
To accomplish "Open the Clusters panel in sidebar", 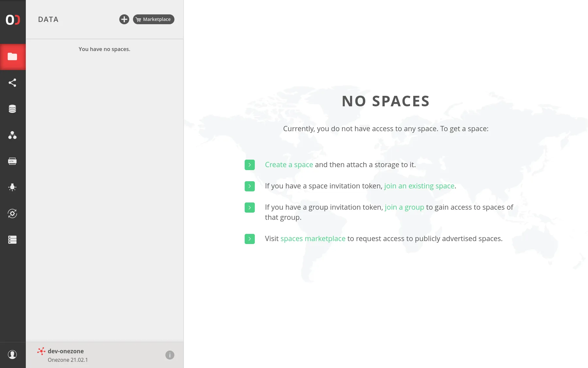I will (13, 240).
